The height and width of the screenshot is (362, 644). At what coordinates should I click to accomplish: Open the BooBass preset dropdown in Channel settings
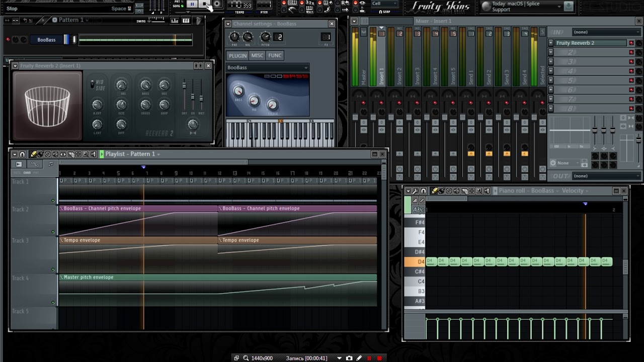tap(267, 67)
